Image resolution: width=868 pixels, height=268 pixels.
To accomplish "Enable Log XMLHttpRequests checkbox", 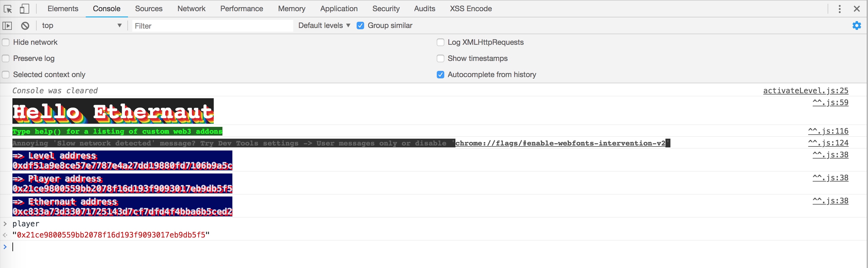I will tap(441, 43).
